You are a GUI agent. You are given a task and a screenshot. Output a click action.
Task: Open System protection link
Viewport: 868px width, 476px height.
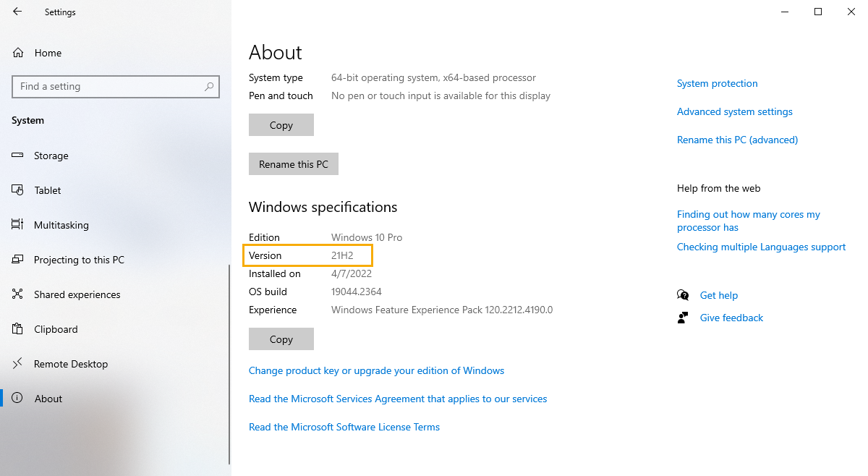[x=718, y=83]
